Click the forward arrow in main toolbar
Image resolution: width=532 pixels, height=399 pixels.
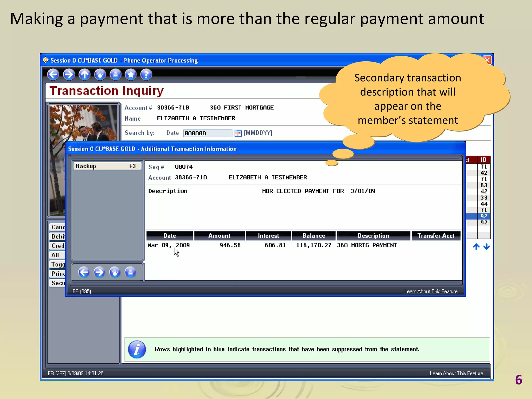point(69,75)
